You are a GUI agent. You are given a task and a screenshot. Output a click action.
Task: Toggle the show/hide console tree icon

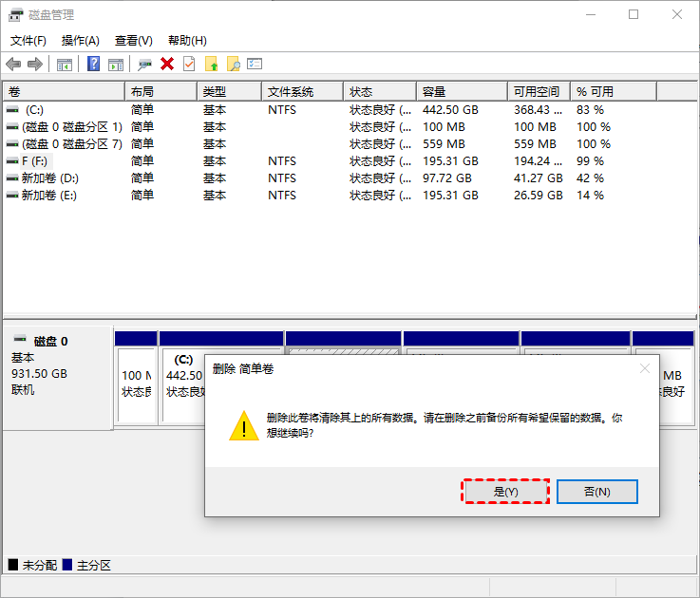[x=65, y=65]
